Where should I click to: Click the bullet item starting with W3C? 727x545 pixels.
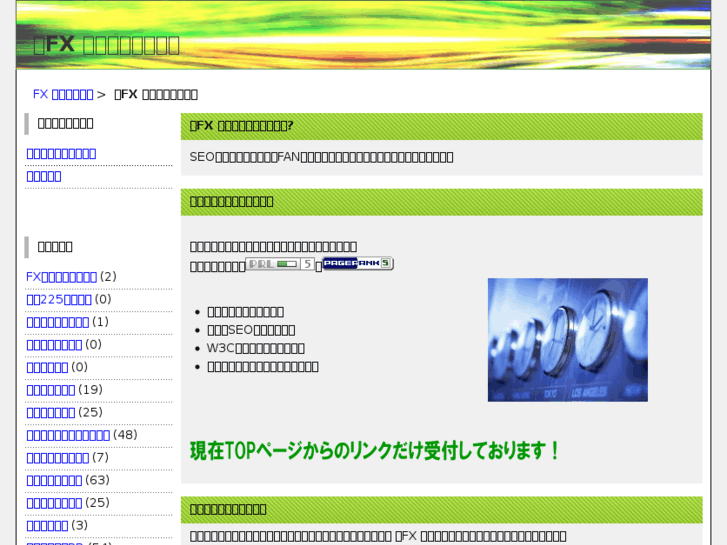tap(255, 348)
